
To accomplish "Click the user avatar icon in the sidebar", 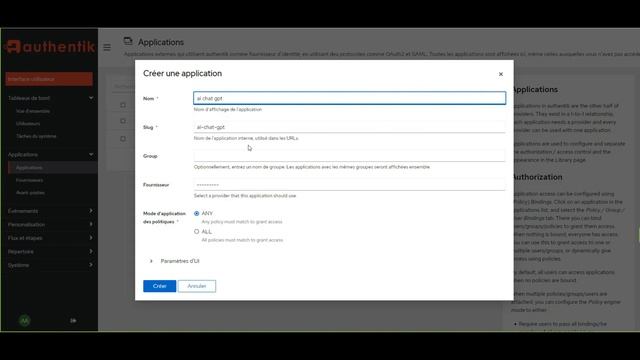I will coord(24,321).
